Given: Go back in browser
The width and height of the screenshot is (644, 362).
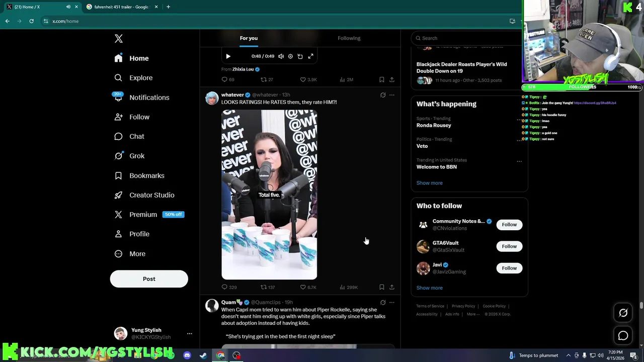Looking at the screenshot, I should click(x=7, y=21).
